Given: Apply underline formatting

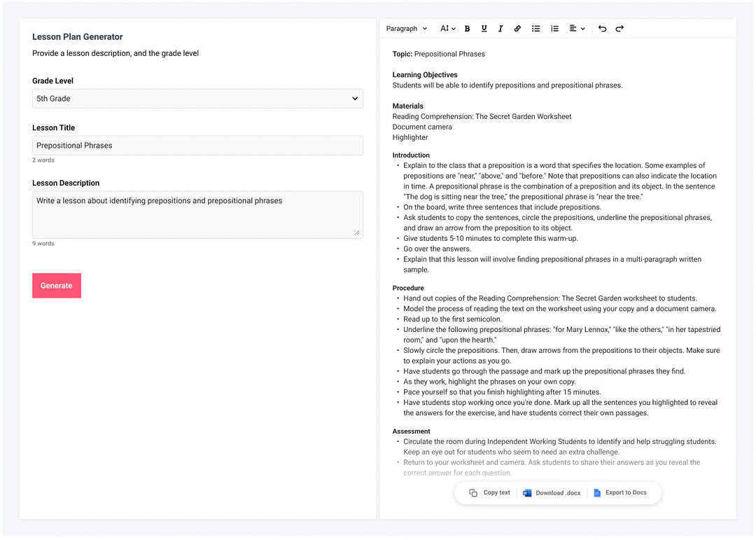Looking at the screenshot, I should [x=484, y=29].
